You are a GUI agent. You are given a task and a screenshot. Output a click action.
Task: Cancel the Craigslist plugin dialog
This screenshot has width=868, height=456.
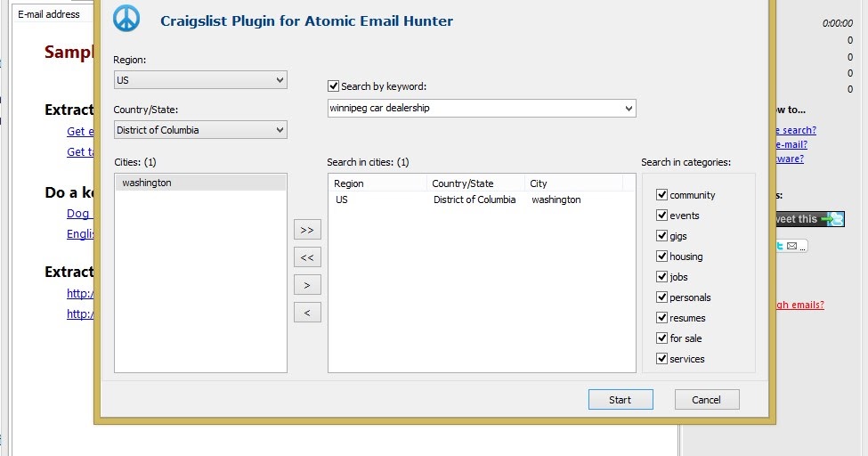coord(707,400)
